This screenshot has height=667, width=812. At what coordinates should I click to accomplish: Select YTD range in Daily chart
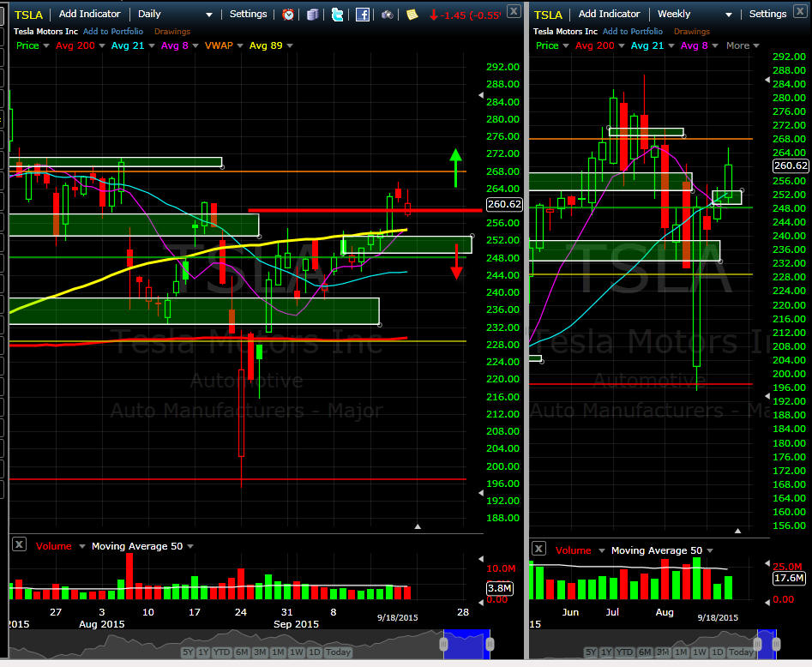click(221, 652)
